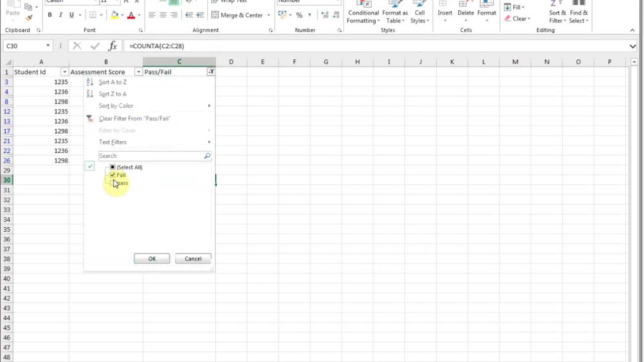Open the Assessment Score filter dropdown

pyautogui.click(x=138, y=72)
